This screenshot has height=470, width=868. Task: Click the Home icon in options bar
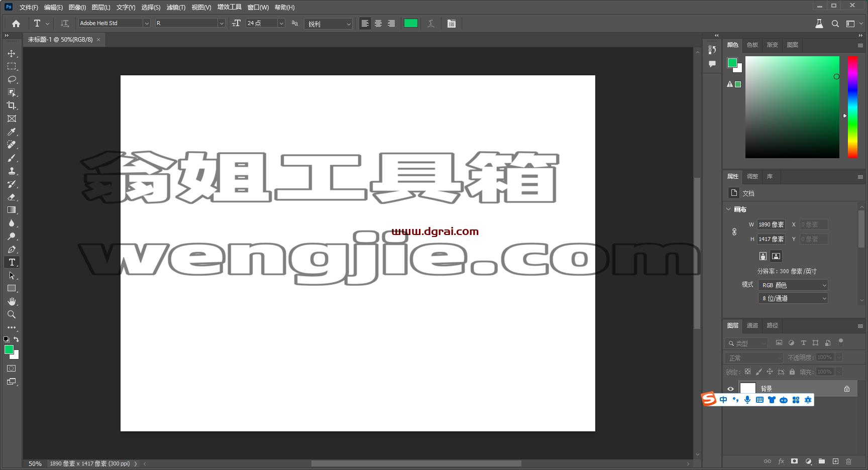16,23
